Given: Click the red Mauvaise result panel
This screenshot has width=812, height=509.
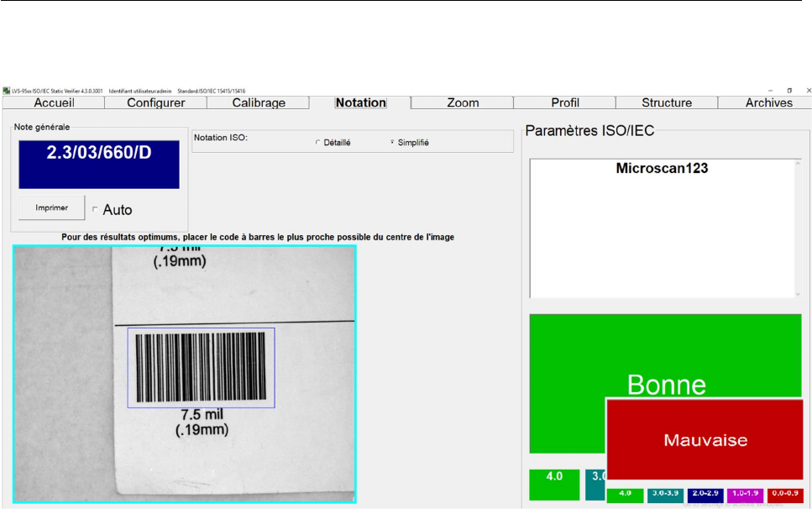Looking at the screenshot, I should (705, 439).
